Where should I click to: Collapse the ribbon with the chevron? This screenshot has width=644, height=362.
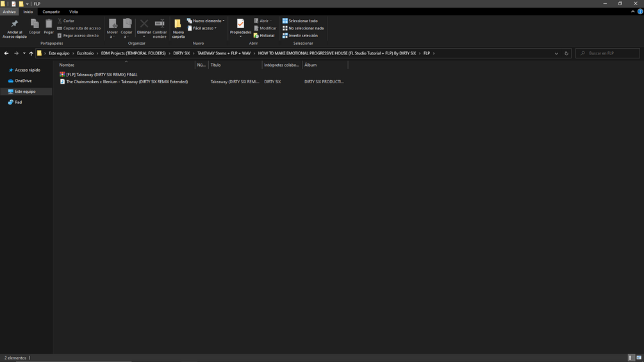point(632,12)
